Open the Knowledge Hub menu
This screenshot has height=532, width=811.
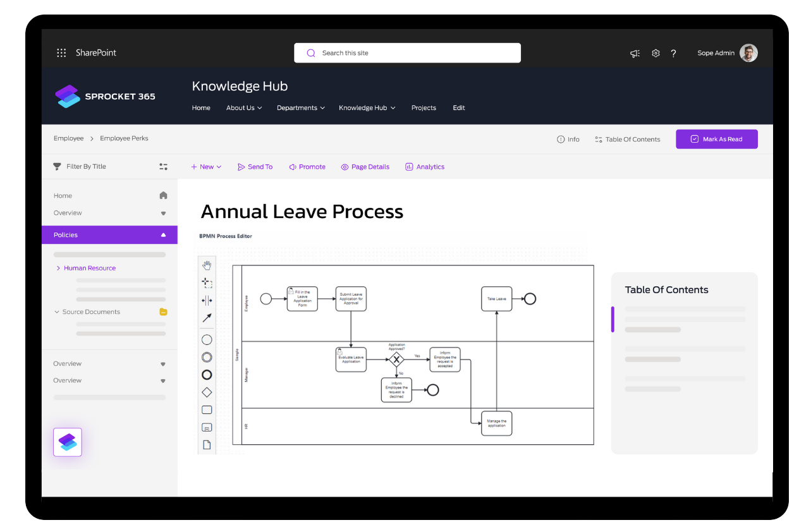click(367, 107)
